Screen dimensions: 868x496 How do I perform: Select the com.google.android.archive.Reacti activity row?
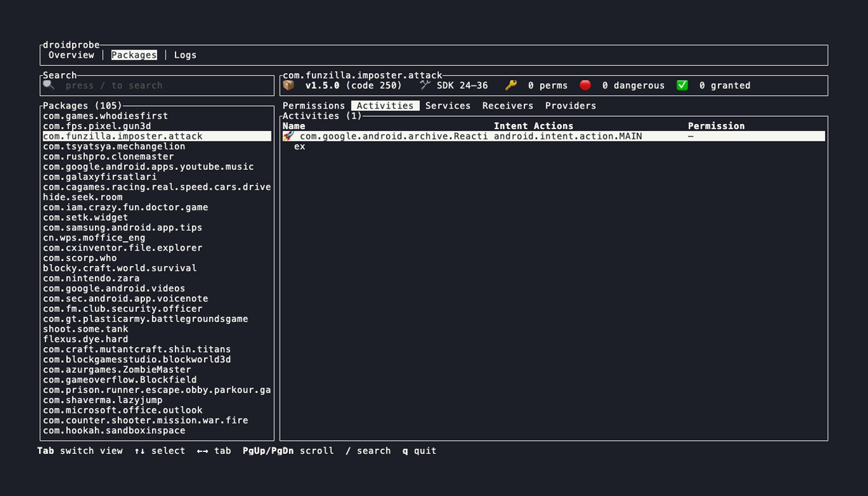pyautogui.click(x=554, y=136)
